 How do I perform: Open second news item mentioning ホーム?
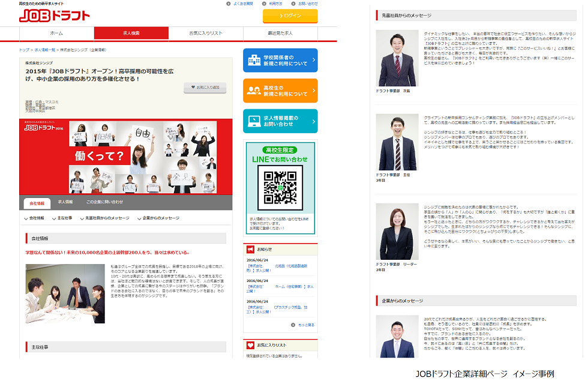point(280,289)
